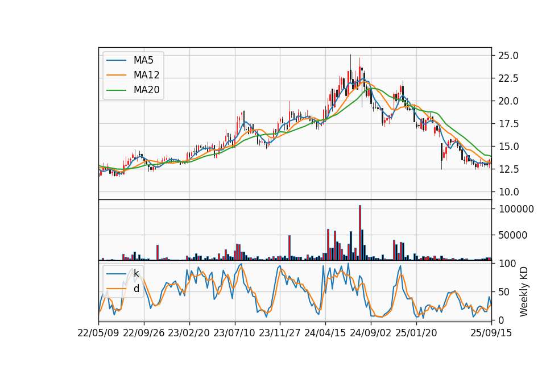
Task: Click the tallest volume bar above 100000
Action: point(360,233)
